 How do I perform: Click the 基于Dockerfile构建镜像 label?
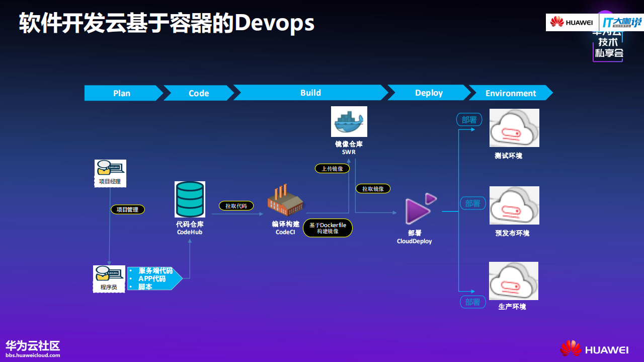pyautogui.click(x=328, y=228)
